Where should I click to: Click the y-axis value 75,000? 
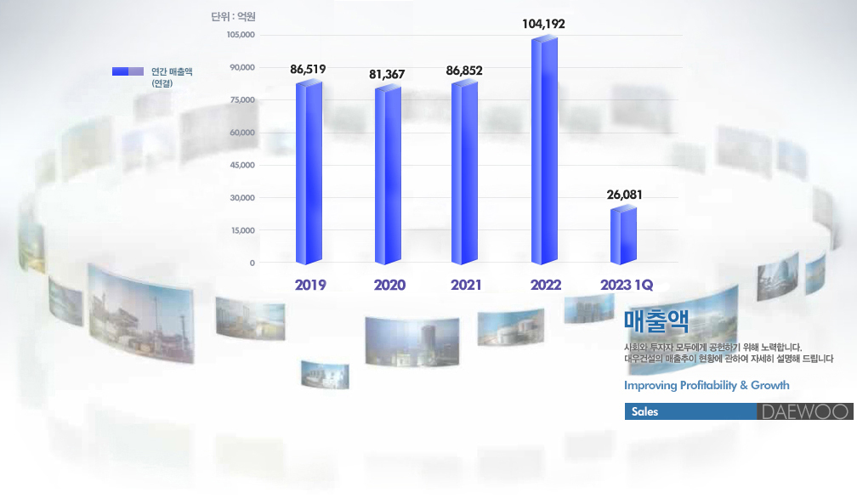click(242, 99)
